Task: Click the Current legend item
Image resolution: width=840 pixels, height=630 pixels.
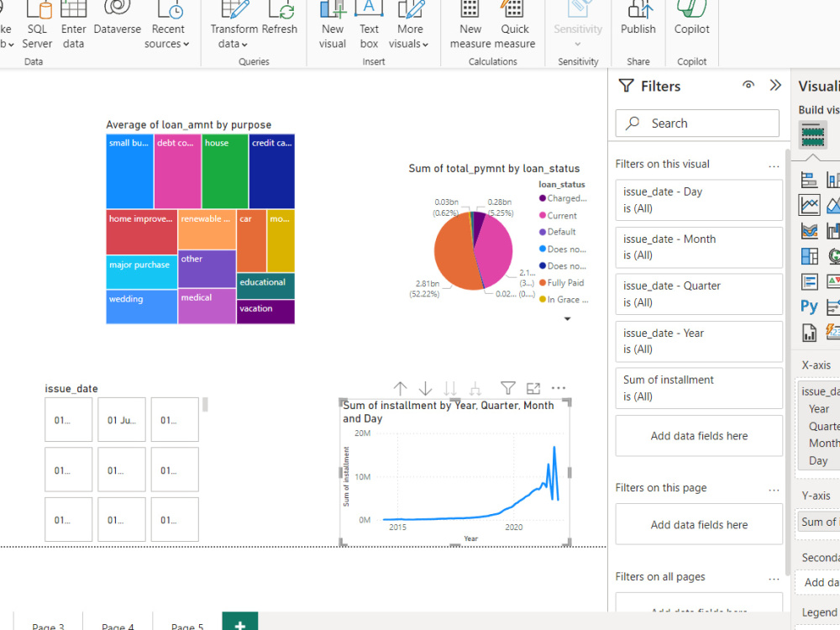Action: click(559, 216)
